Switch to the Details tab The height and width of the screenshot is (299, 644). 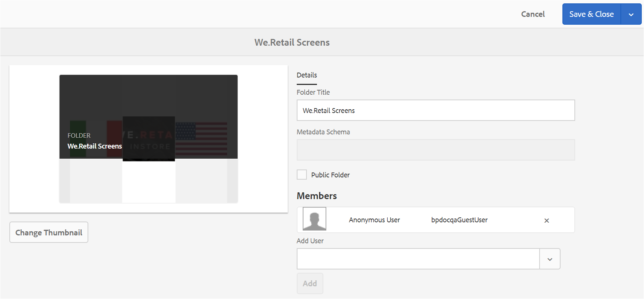(x=307, y=75)
